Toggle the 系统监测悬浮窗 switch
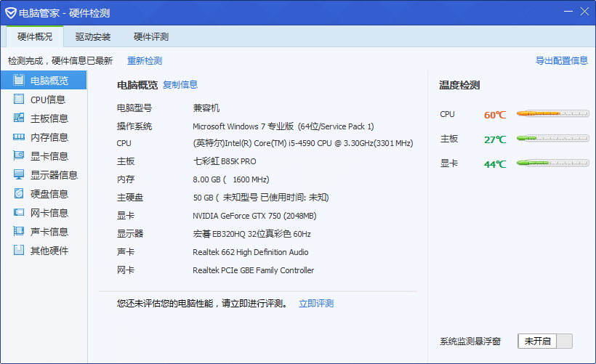Image resolution: width=596 pixels, height=364 pixels. [544, 341]
